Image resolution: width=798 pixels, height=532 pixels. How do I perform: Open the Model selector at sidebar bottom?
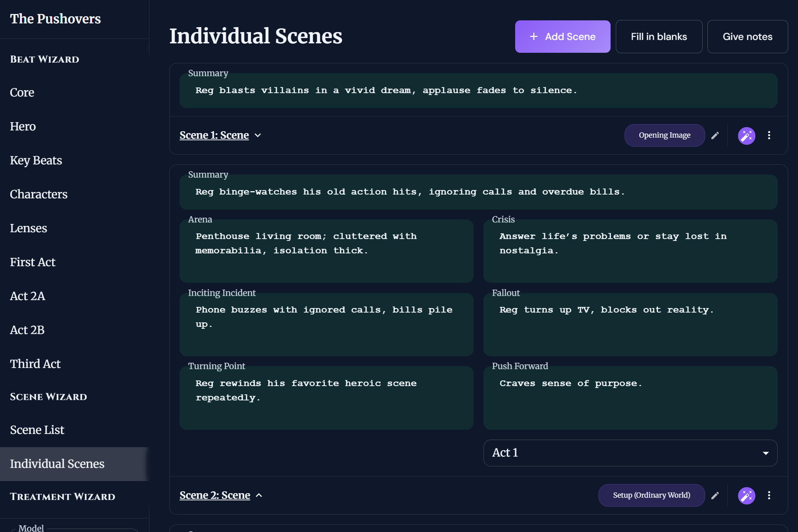click(x=75, y=528)
